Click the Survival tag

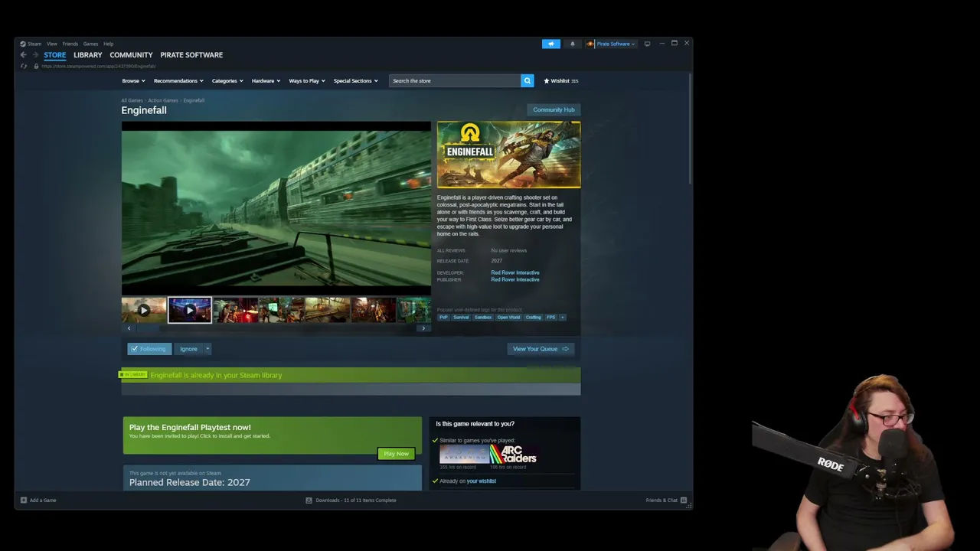461,317
